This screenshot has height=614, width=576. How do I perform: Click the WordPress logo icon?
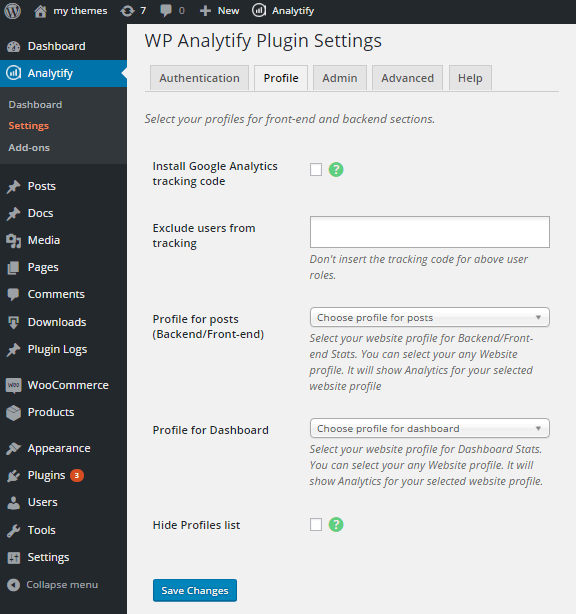[13, 11]
